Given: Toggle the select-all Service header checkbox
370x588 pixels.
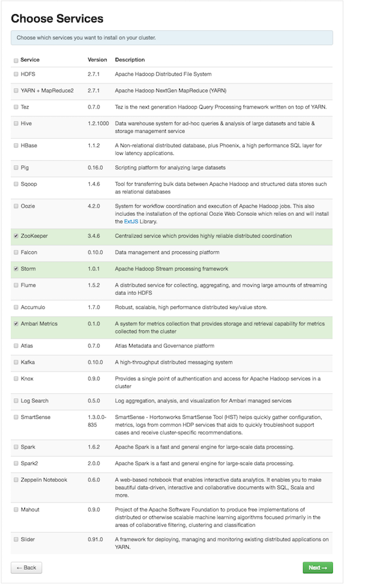Looking at the screenshot, I should point(16,60).
